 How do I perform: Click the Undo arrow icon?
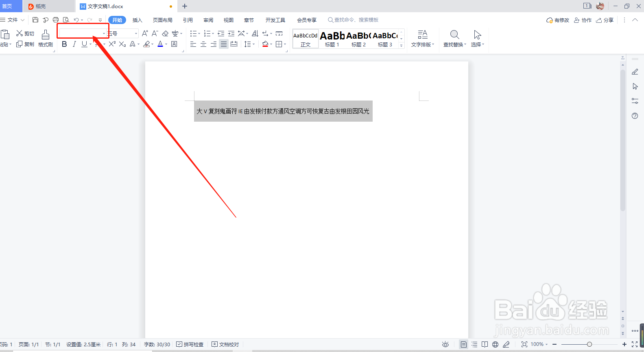(x=76, y=20)
